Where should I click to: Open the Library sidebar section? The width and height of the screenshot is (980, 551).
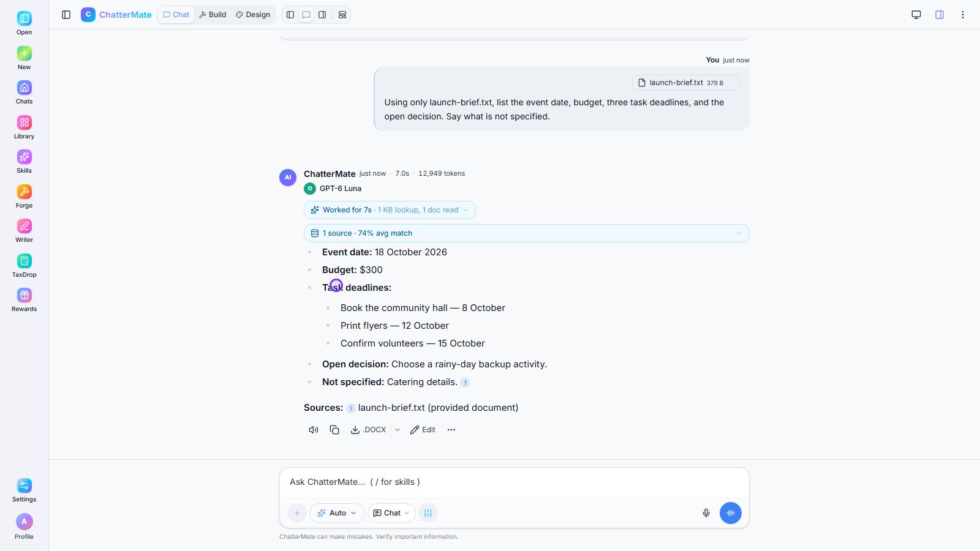click(24, 127)
